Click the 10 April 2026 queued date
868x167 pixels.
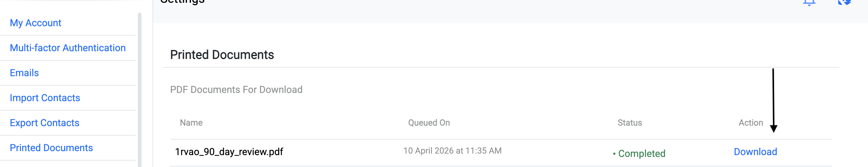(452, 151)
